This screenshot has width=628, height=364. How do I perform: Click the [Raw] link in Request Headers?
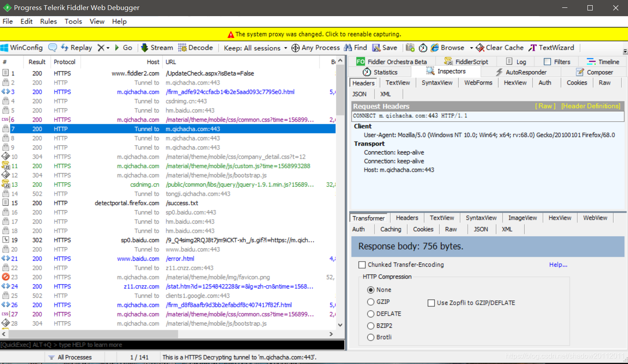[x=546, y=106]
